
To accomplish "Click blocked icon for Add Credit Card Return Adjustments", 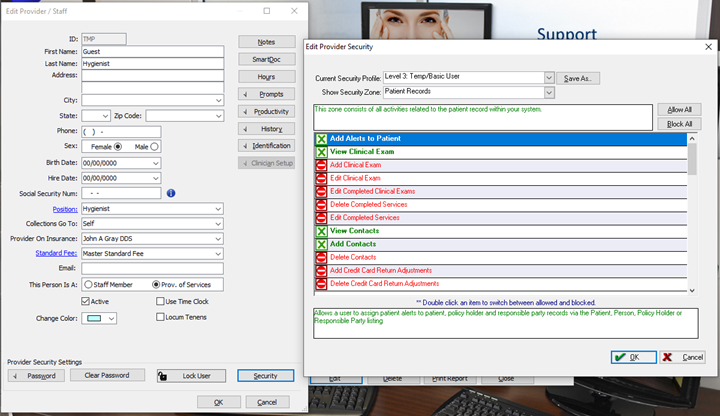I will click(x=321, y=271).
